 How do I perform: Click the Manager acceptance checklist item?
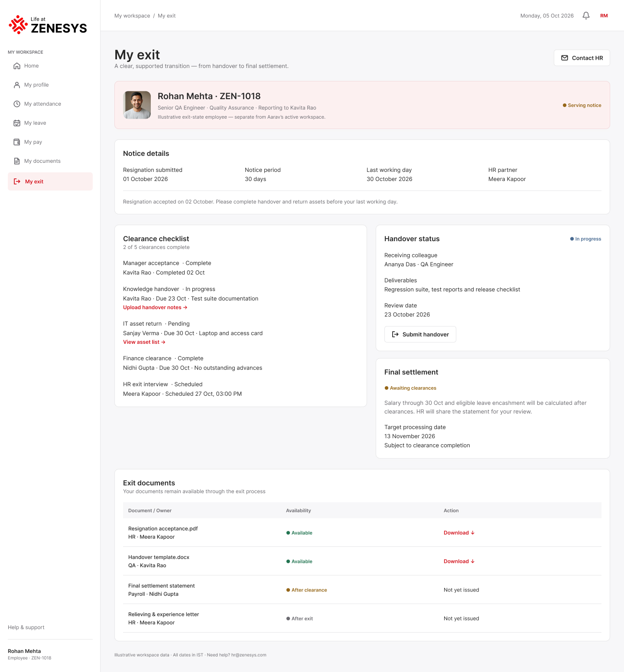pos(167,268)
